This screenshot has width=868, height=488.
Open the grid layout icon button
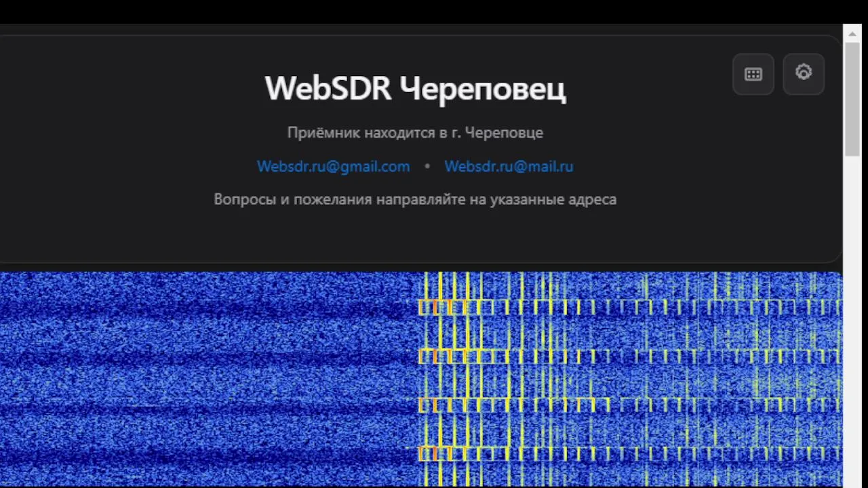coord(753,75)
